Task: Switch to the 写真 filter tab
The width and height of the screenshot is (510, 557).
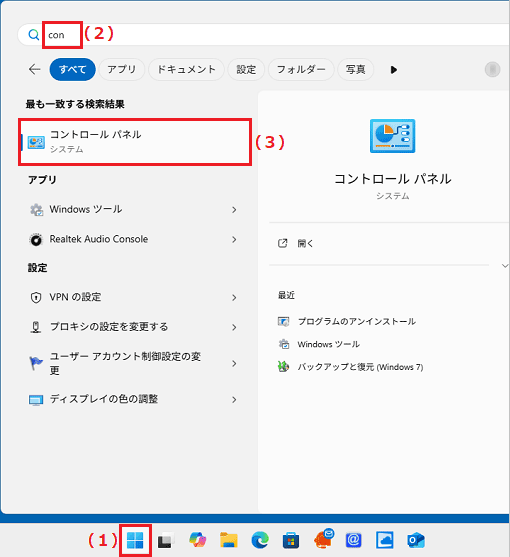Action: coord(356,69)
